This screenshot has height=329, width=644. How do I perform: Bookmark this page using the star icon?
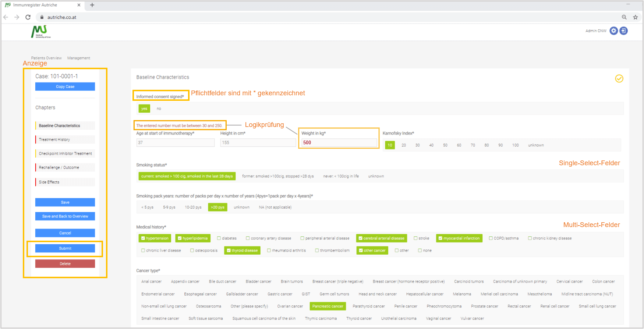point(635,17)
